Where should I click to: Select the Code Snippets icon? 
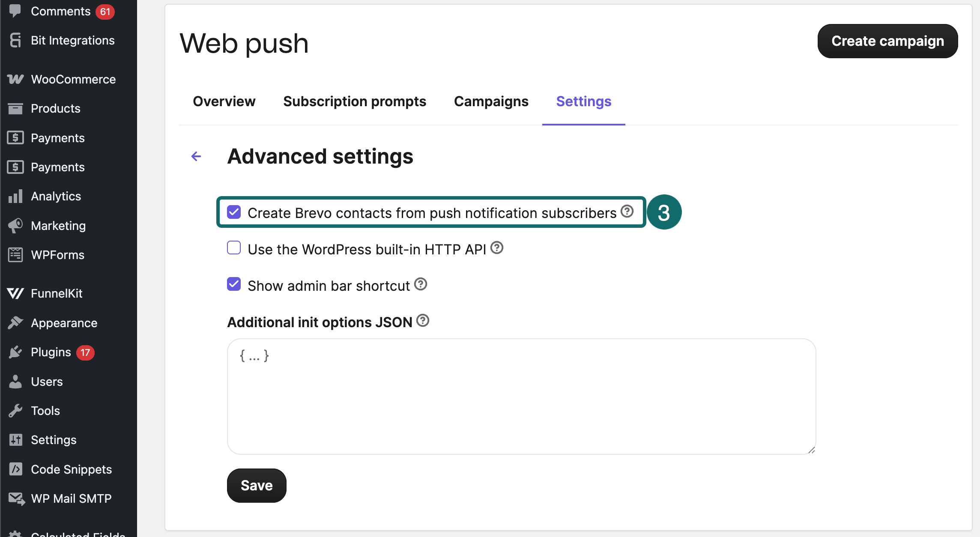(x=15, y=469)
